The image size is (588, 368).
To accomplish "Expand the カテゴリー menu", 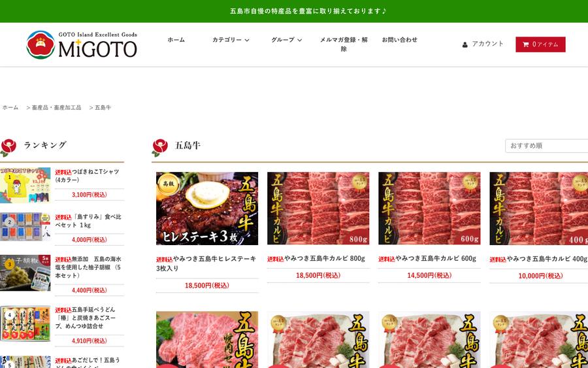I will click(231, 40).
